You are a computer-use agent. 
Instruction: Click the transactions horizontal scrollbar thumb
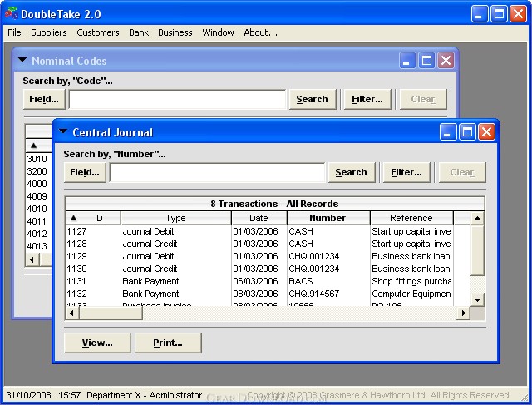click(111, 313)
